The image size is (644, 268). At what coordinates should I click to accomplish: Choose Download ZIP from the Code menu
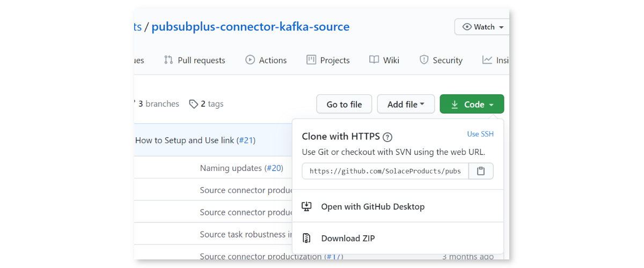point(348,239)
